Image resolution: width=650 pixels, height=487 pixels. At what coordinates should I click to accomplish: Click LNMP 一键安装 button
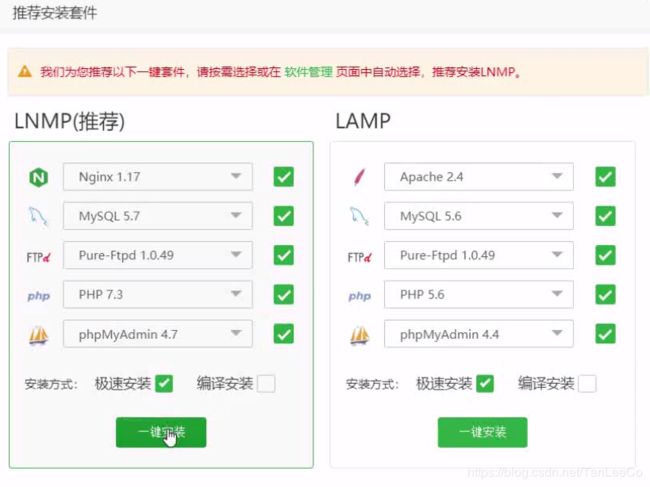tap(161, 432)
